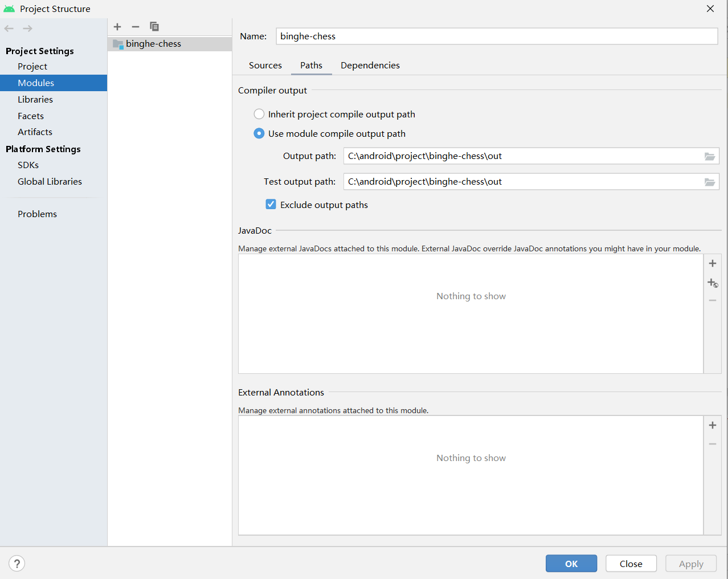The image size is (728, 579).
Task: Click the empty External Annotations list
Action: click(x=471, y=475)
